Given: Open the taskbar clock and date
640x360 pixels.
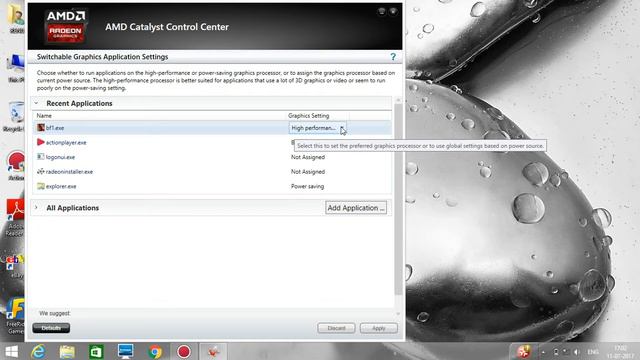Looking at the screenshot, I should (620, 352).
